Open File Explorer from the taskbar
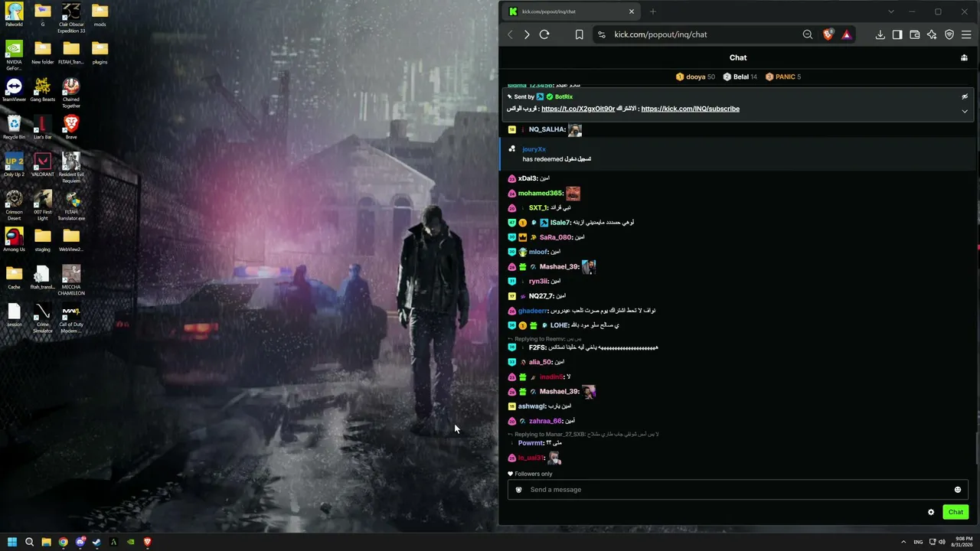 (x=46, y=542)
